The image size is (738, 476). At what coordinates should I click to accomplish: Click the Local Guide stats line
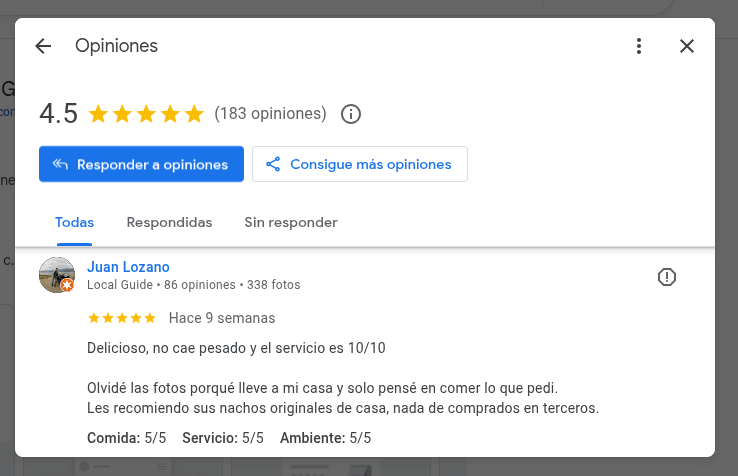[194, 285]
